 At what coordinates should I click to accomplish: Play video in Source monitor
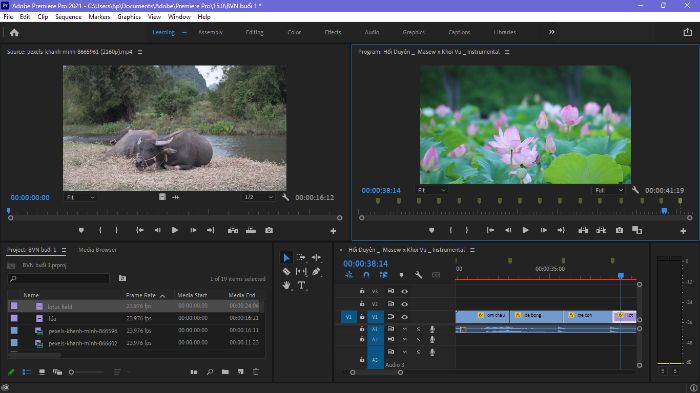(175, 230)
